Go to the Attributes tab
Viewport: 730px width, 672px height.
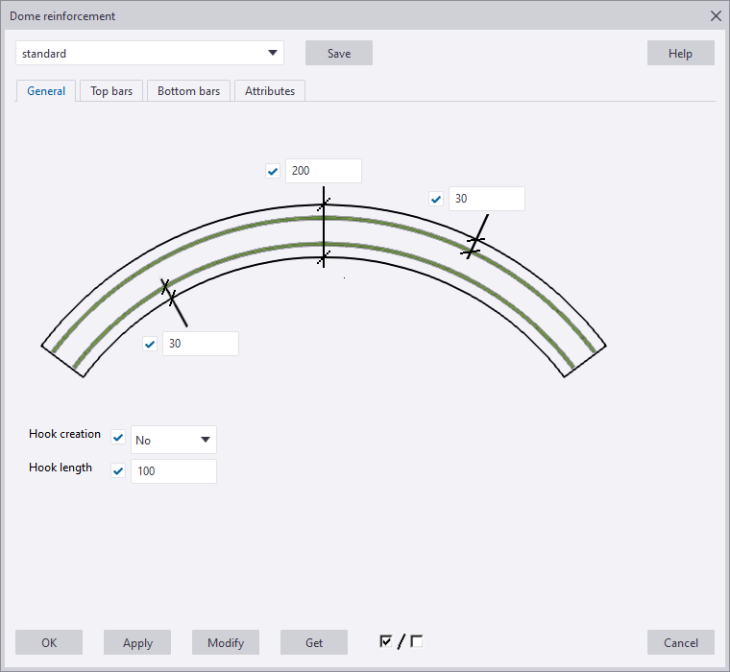pyautogui.click(x=270, y=91)
